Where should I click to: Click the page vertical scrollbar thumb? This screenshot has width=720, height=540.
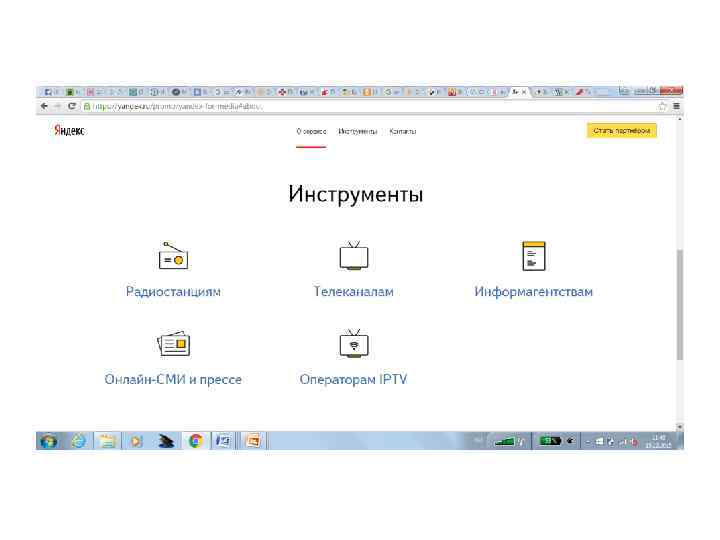(x=680, y=304)
